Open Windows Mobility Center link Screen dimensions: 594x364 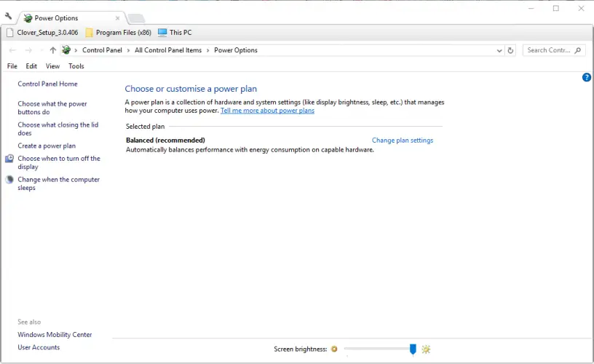55,335
